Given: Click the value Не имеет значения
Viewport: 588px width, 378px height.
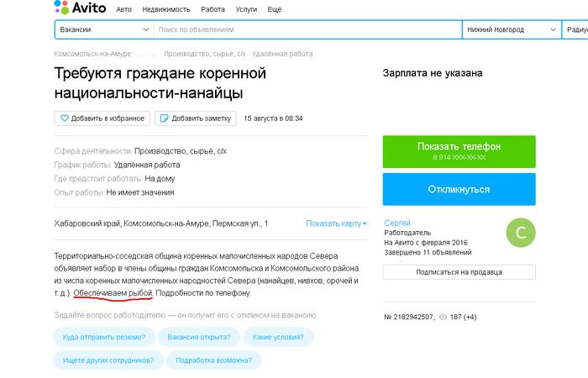Looking at the screenshot, I should [140, 192].
